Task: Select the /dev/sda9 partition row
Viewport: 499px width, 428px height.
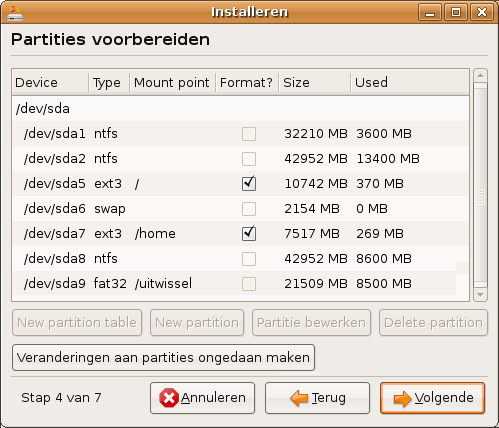Action: pyautogui.click(x=241, y=284)
